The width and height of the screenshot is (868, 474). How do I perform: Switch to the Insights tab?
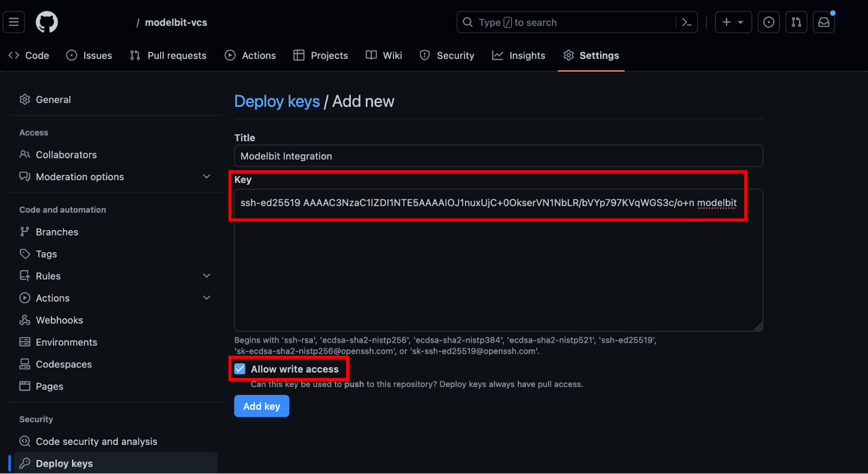519,55
